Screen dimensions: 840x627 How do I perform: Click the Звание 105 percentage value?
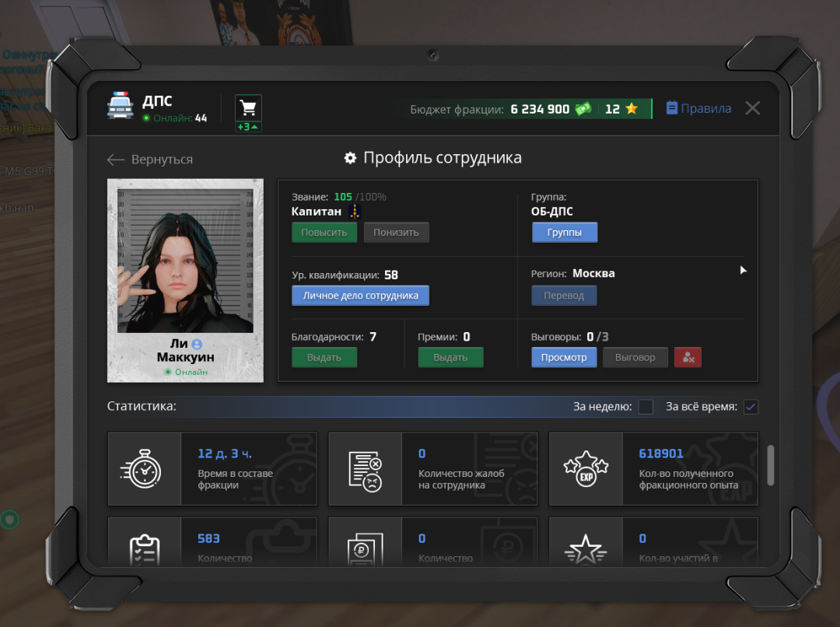click(x=343, y=197)
